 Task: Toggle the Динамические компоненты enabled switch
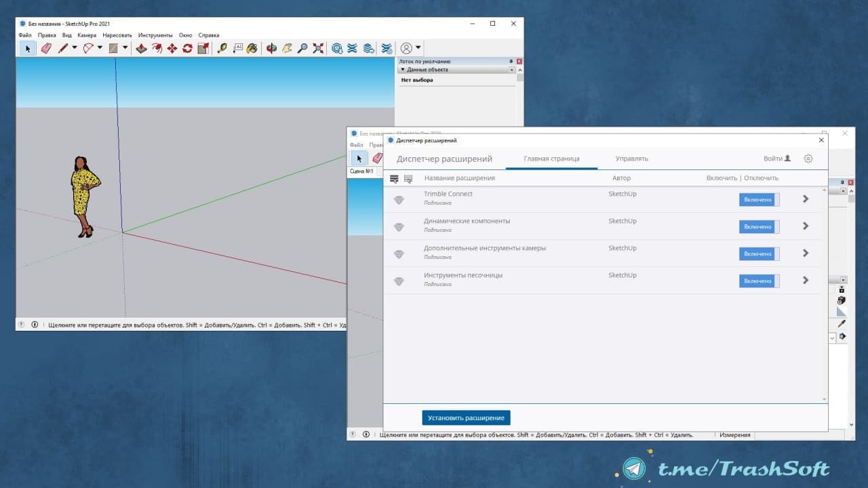point(759,226)
